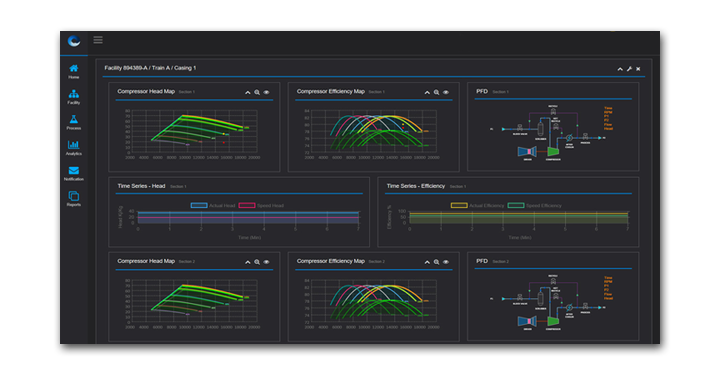The width and height of the screenshot is (720, 375).
Task: Open the Process section in sidebar
Action: point(73,123)
